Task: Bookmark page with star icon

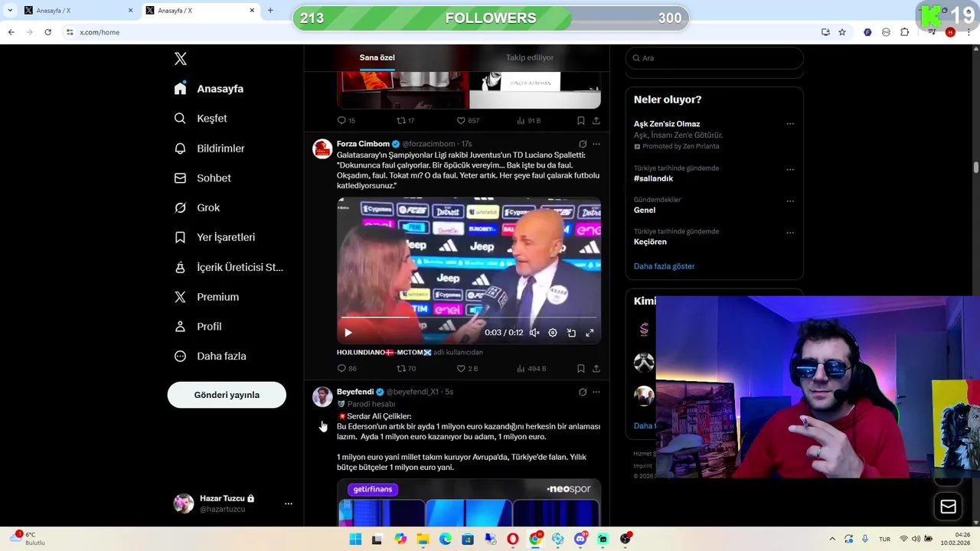Action: 842,32
